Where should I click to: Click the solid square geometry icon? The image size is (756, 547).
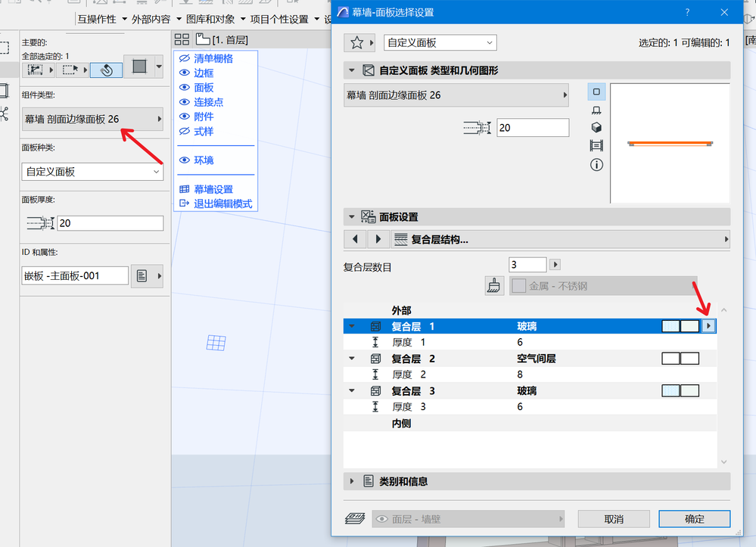[x=139, y=66]
